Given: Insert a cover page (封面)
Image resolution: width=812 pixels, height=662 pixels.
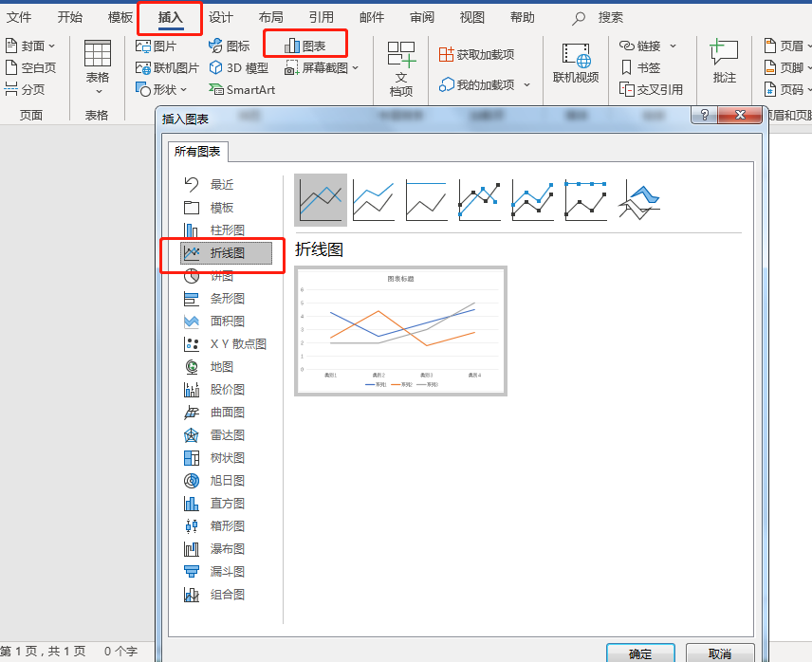Looking at the screenshot, I should click(x=30, y=46).
